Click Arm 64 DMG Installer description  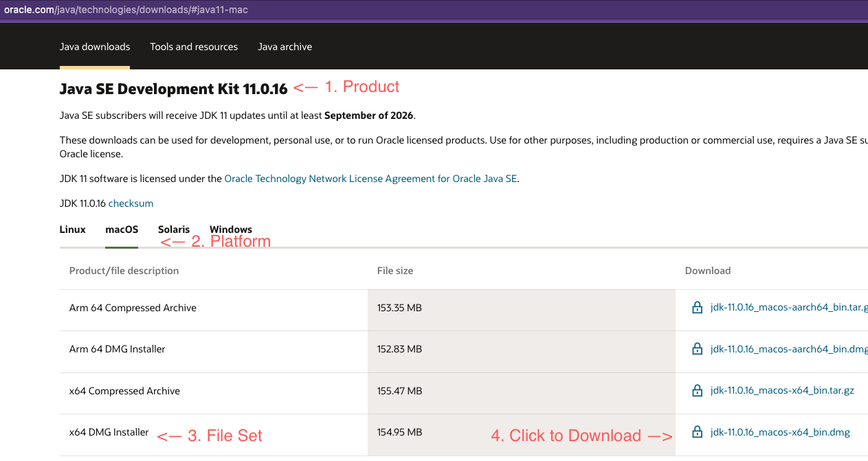[118, 349]
